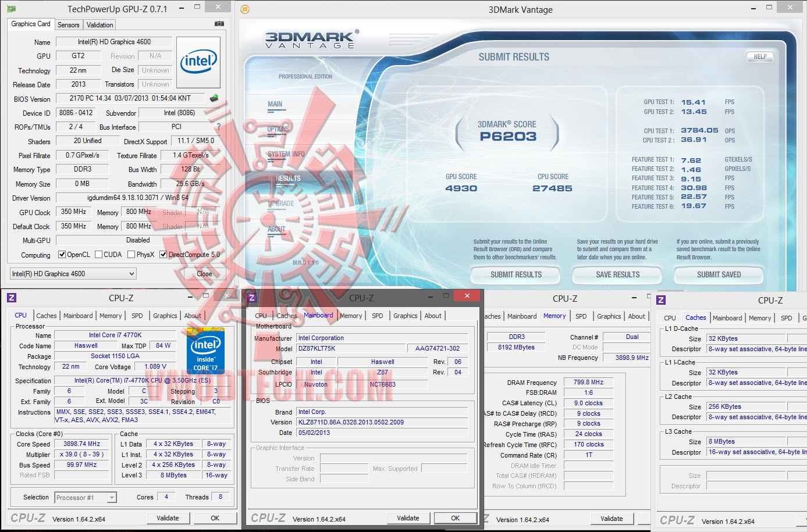Click the Intel Core i7 badge in CPU-Z
This screenshot has height=532, width=807.
[205, 351]
